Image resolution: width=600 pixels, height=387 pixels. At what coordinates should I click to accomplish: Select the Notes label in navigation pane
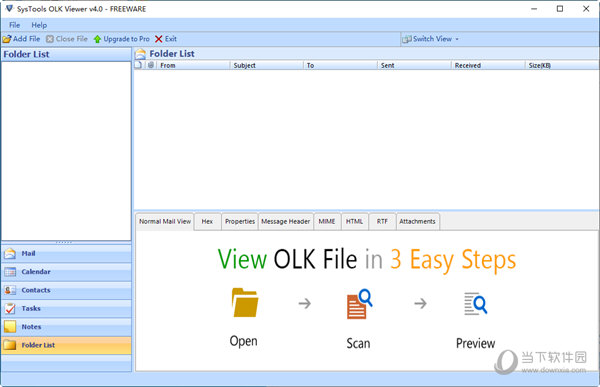pyautogui.click(x=31, y=327)
